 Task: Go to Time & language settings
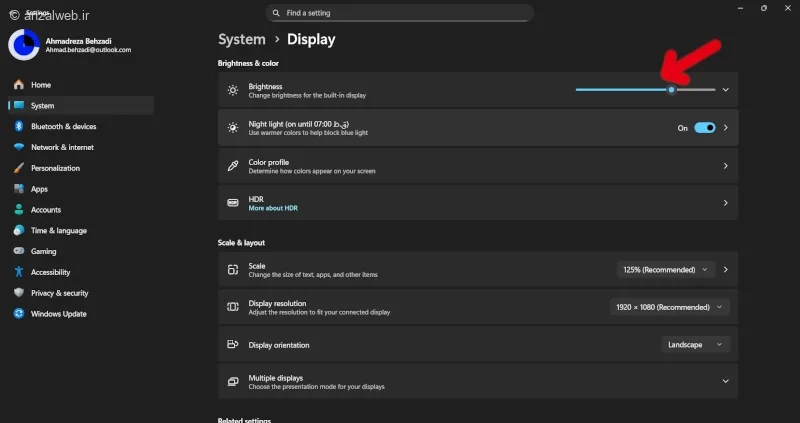point(58,231)
